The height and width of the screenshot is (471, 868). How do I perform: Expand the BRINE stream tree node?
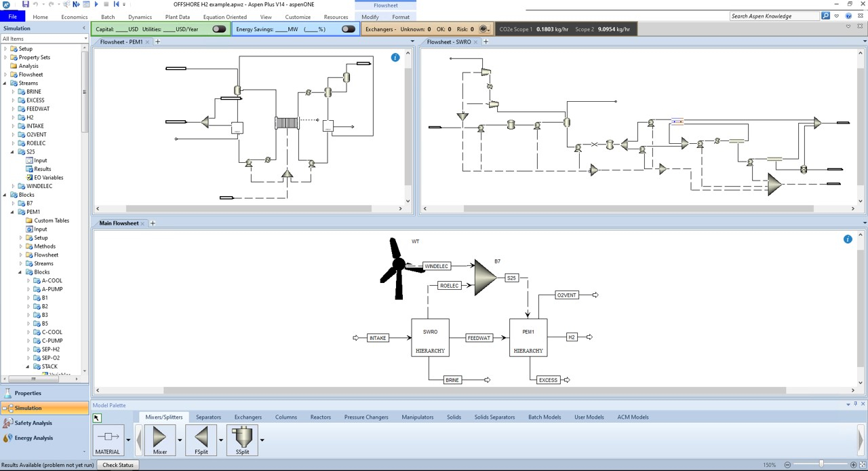click(x=13, y=92)
